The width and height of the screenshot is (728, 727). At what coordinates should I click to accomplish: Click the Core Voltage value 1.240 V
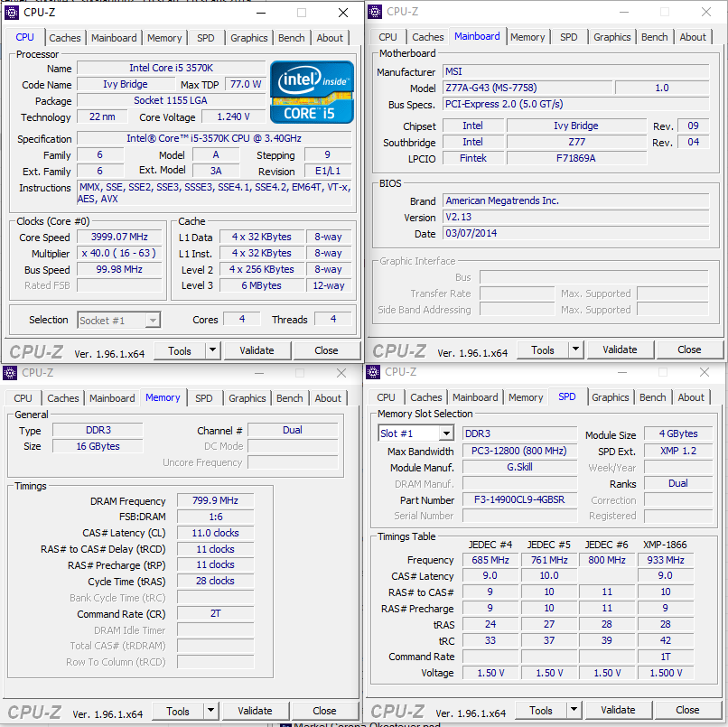[234, 117]
